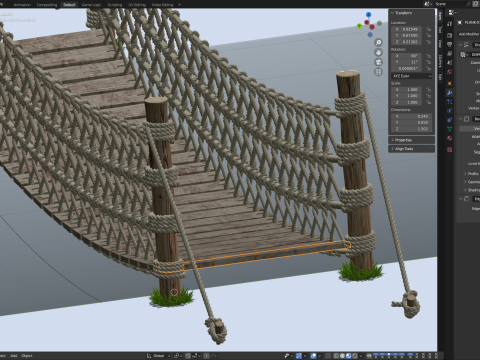
Task: Toggle the camera view gizmo
Action: click(378, 62)
